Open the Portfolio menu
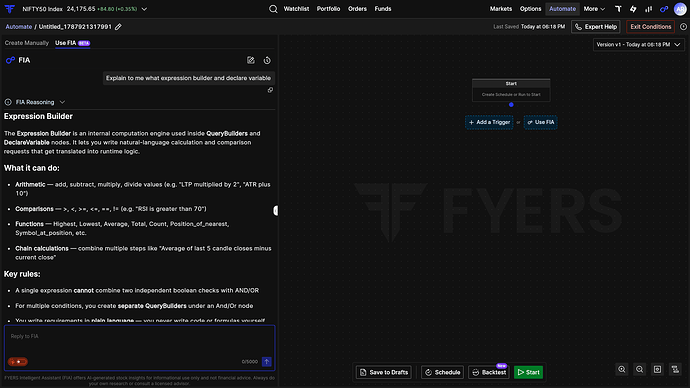 328,9
